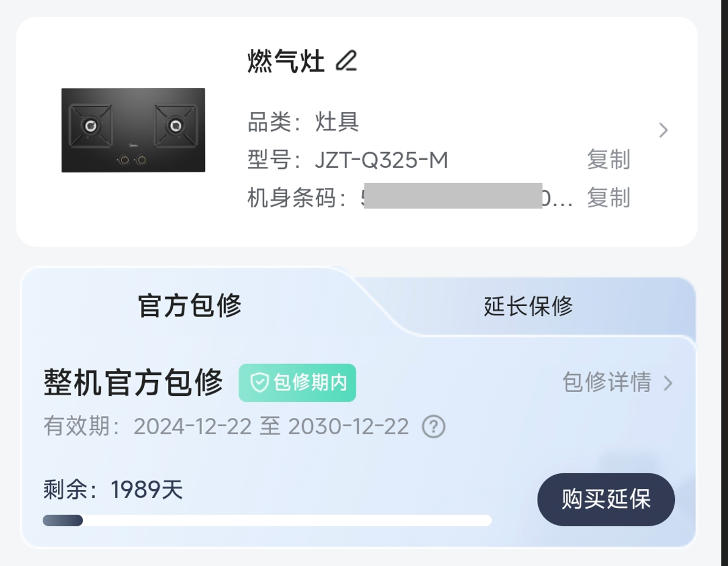This screenshot has width=728, height=566.
Task: Open the 包修详情 link
Action: click(x=607, y=383)
